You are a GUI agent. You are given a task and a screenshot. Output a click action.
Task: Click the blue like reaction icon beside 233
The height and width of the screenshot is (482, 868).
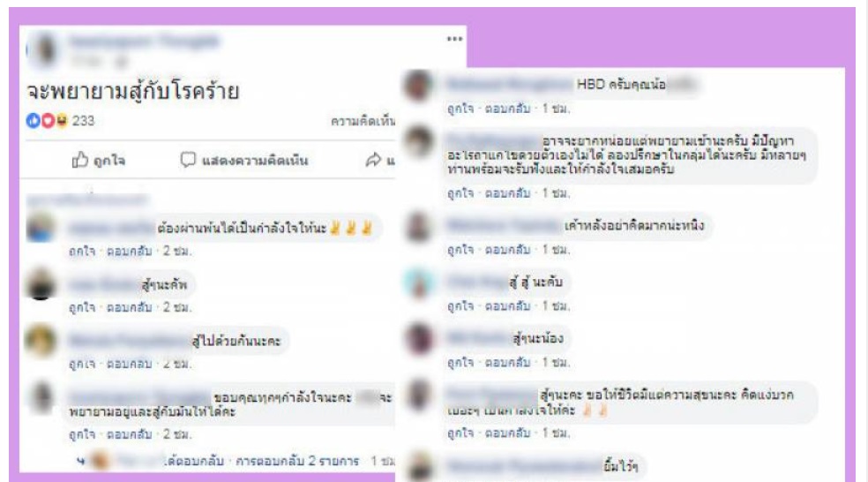(x=33, y=120)
